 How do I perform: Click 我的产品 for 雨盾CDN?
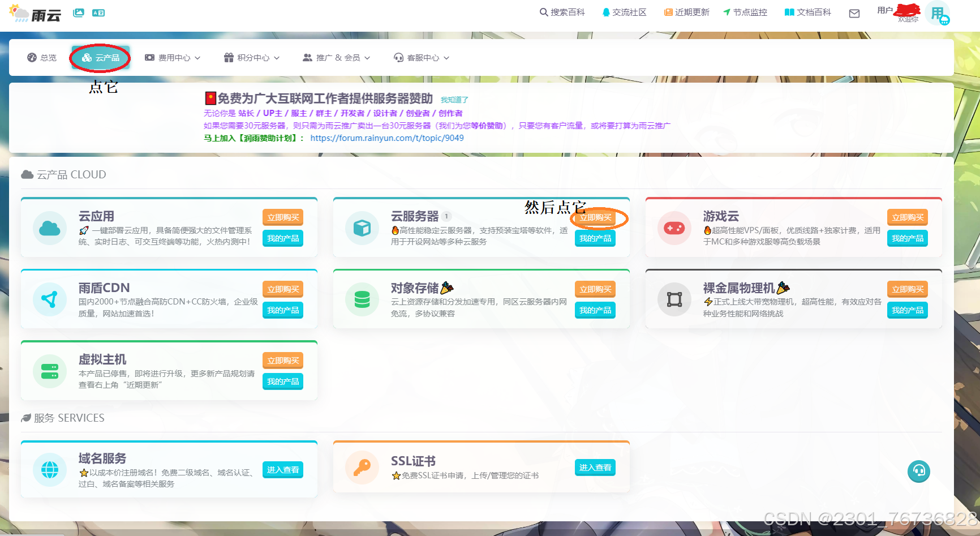click(x=283, y=310)
